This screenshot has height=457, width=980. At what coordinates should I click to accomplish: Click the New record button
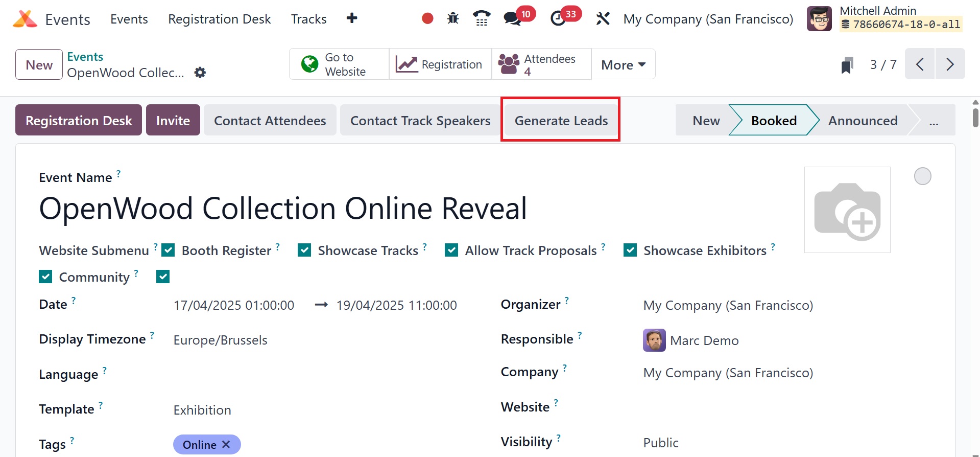tap(39, 64)
